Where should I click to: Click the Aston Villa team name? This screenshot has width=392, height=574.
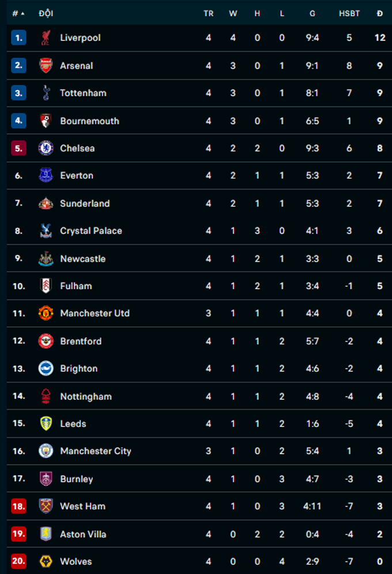click(x=83, y=534)
